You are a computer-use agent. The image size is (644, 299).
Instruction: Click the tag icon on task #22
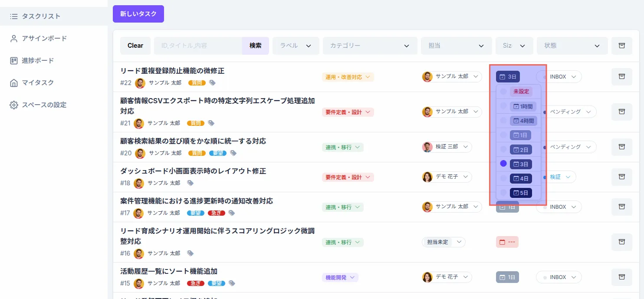point(212,82)
